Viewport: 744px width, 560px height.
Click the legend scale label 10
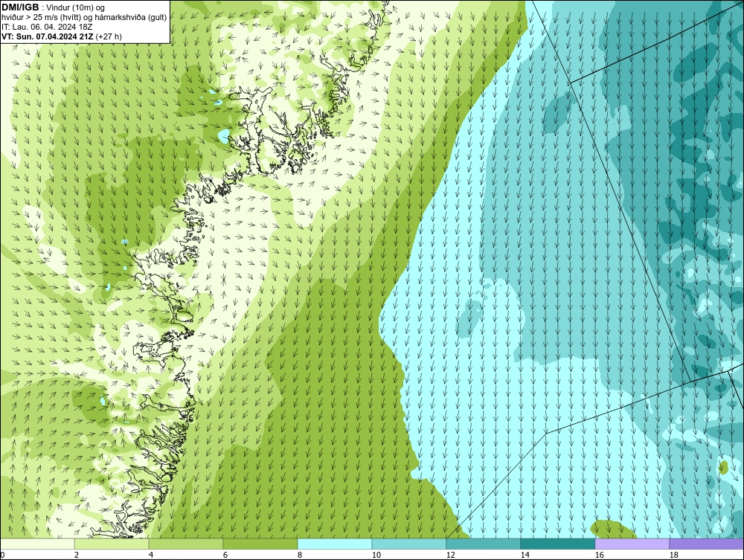[375, 556]
